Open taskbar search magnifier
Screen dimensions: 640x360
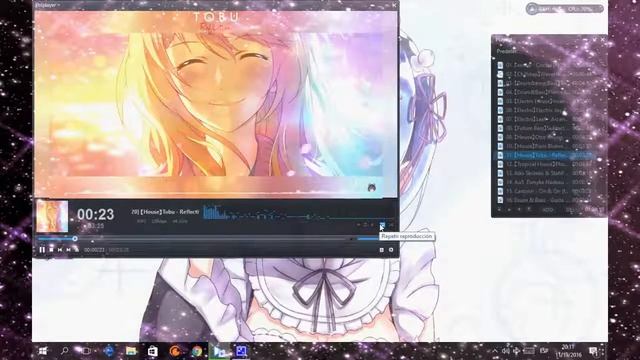click(x=64, y=351)
